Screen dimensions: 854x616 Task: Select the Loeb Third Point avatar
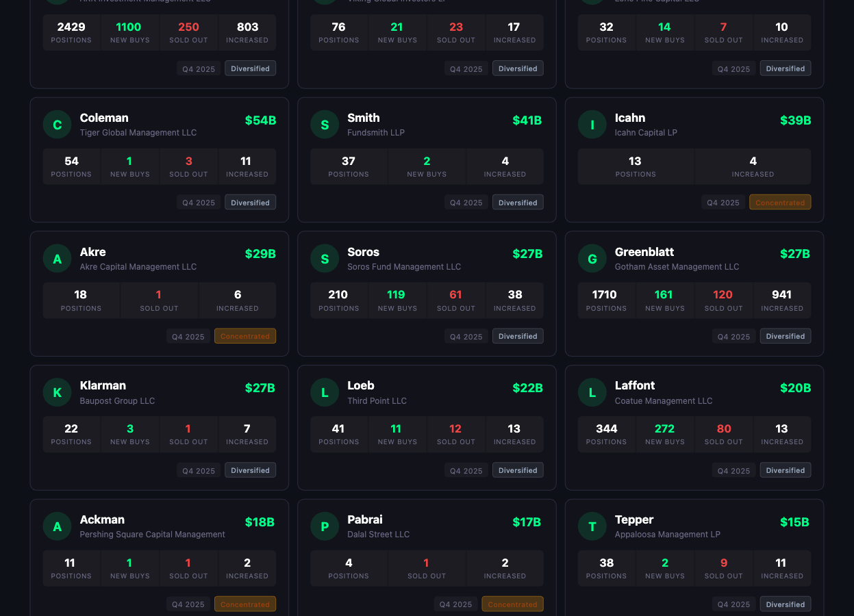pos(325,392)
